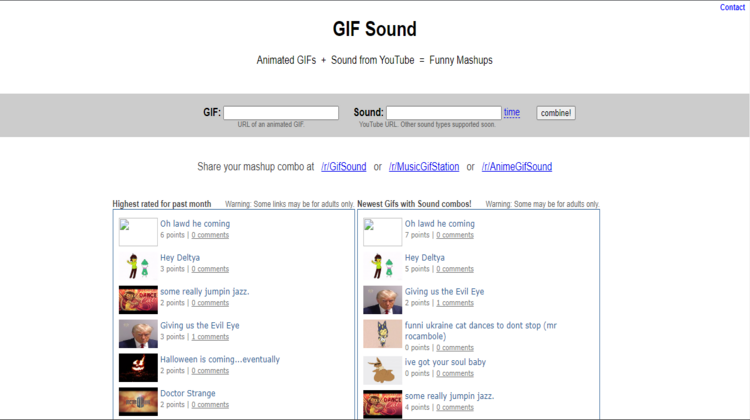Open comments for 'Hey Deltya' with 5 points
Image resolution: width=750 pixels, height=420 pixels.
pyautogui.click(x=455, y=269)
